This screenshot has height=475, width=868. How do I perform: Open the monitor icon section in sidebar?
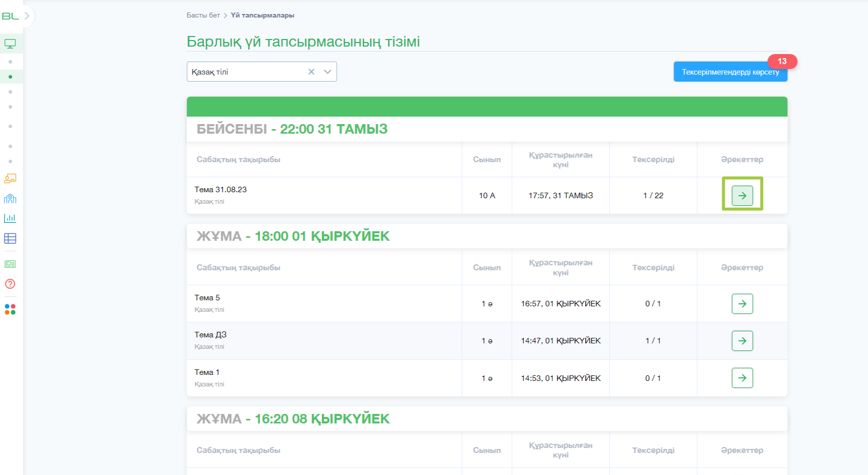click(10, 44)
